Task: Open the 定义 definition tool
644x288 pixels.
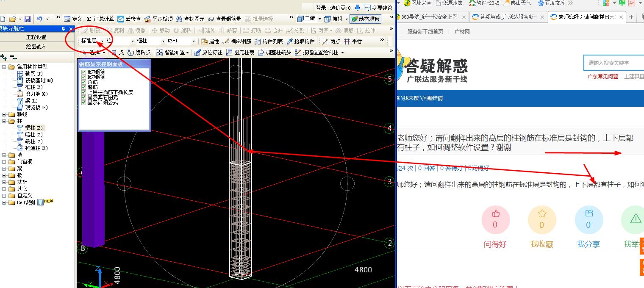Action: [x=73, y=19]
